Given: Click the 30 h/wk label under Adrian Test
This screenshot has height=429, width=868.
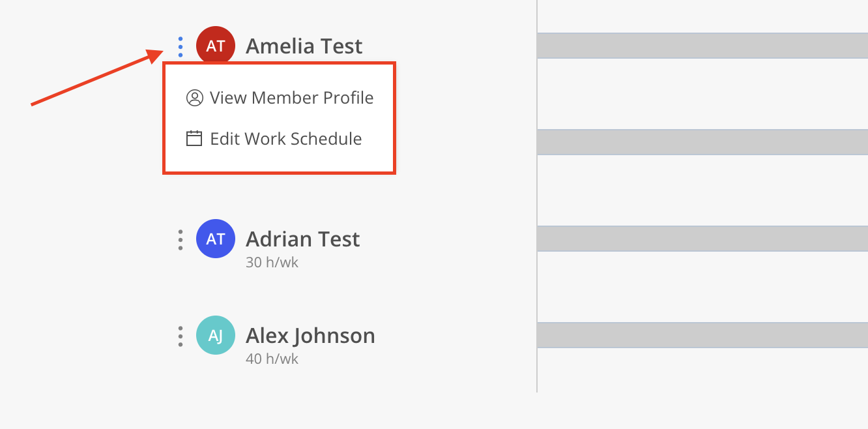Looking at the screenshot, I should click(272, 263).
